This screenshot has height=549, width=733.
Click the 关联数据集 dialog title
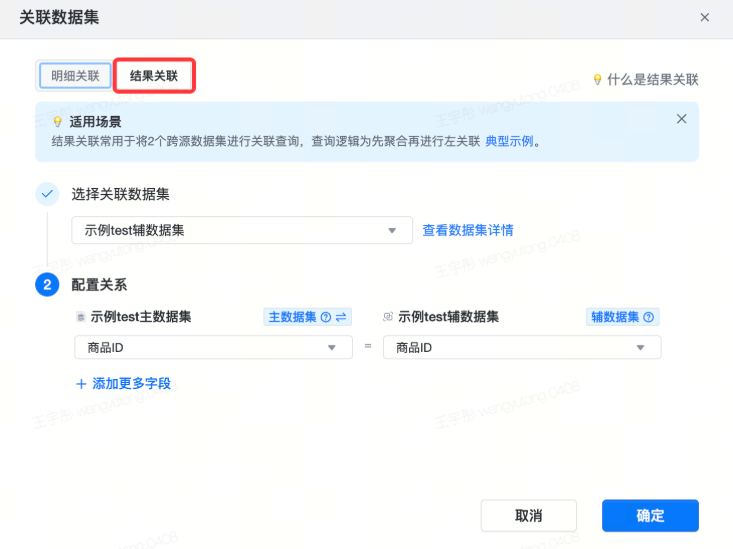pos(59,17)
